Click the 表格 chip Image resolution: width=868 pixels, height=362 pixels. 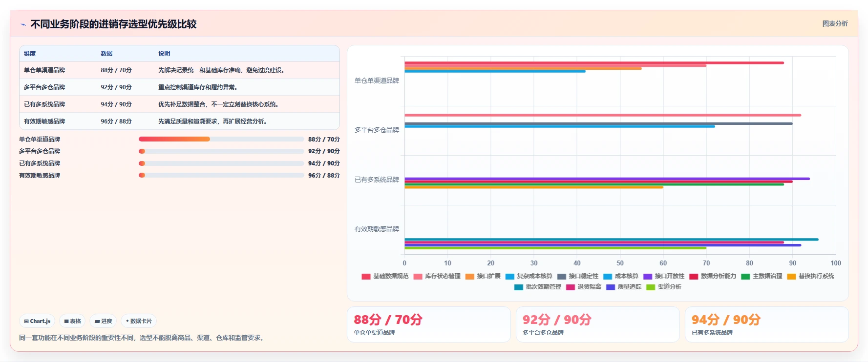point(72,321)
